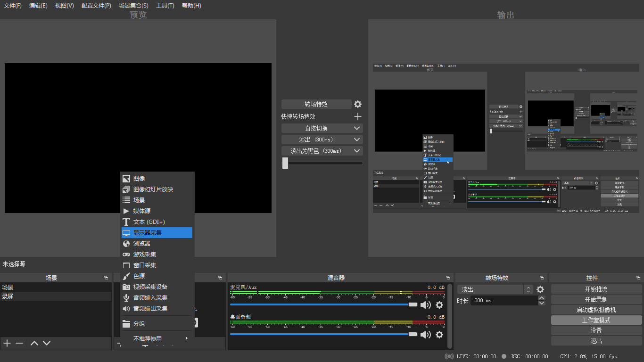Viewport: 644px width, 362px height.
Task: Click the 开始推流 button
Action: (596, 289)
